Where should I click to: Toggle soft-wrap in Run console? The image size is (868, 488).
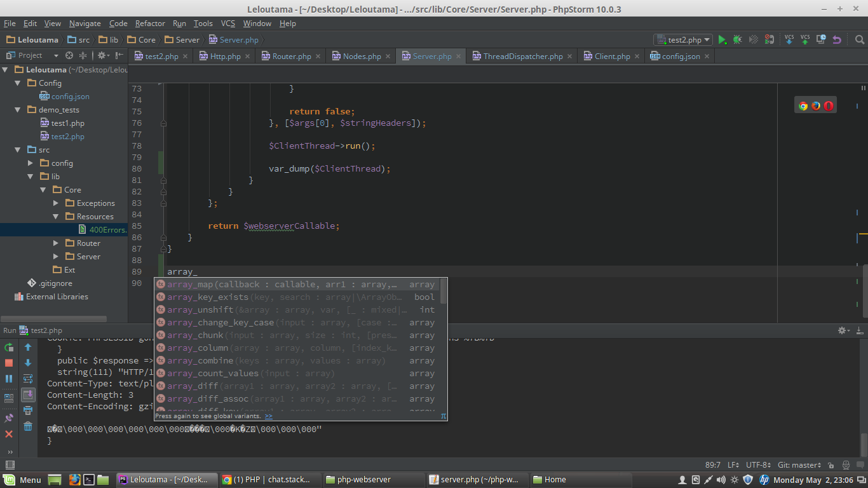click(28, 379)
